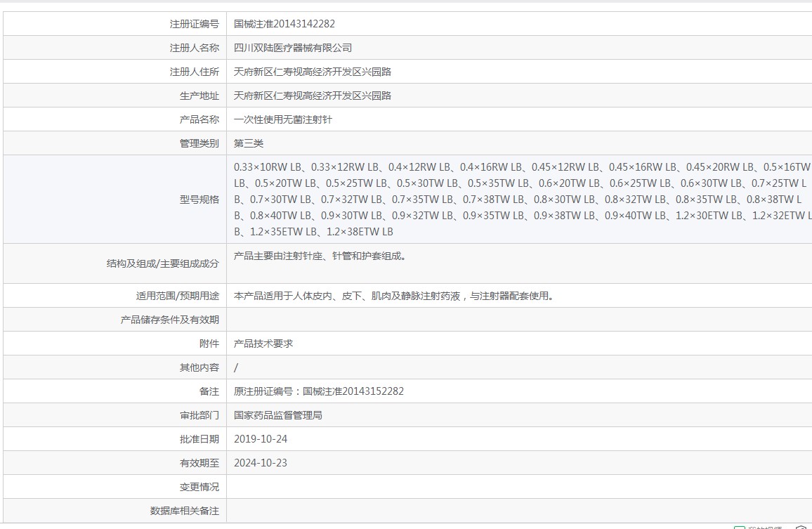Click the model specification 0.33×10RW LB
This screenshot has width=812, height=529.
tap(267, 166)
